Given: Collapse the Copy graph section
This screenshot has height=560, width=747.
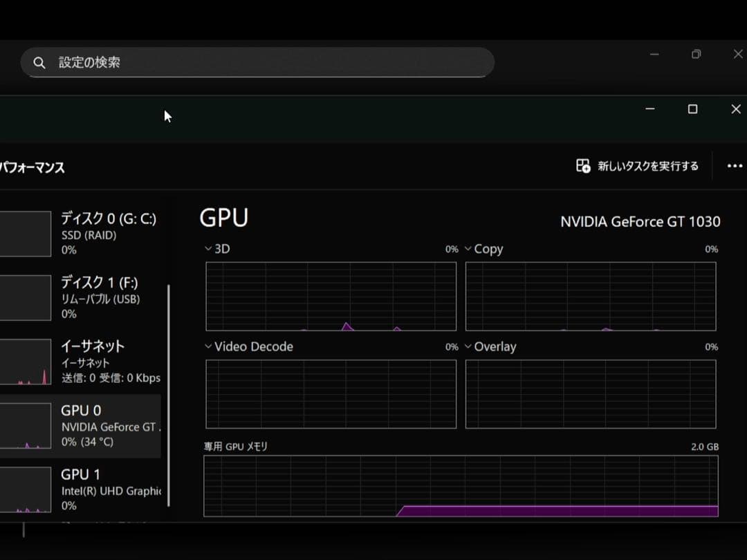Looking at the screenshot, I should [468, 248].
